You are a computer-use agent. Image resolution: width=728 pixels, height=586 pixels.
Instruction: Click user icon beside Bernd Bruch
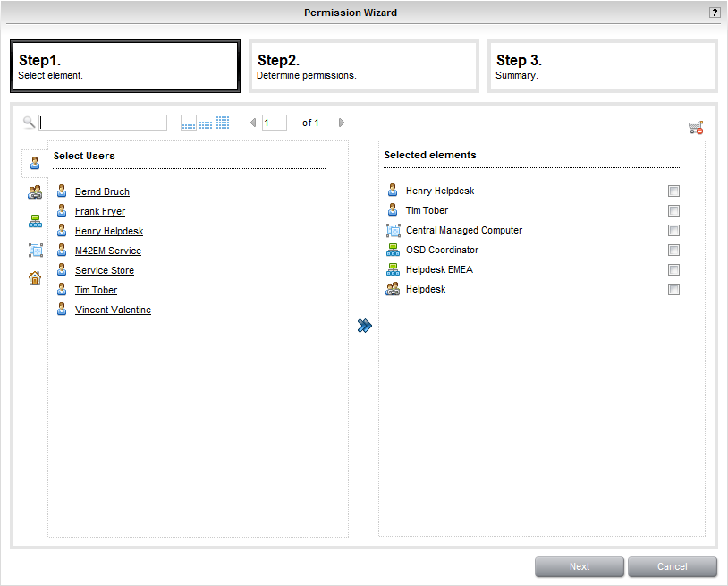point(62,191)
